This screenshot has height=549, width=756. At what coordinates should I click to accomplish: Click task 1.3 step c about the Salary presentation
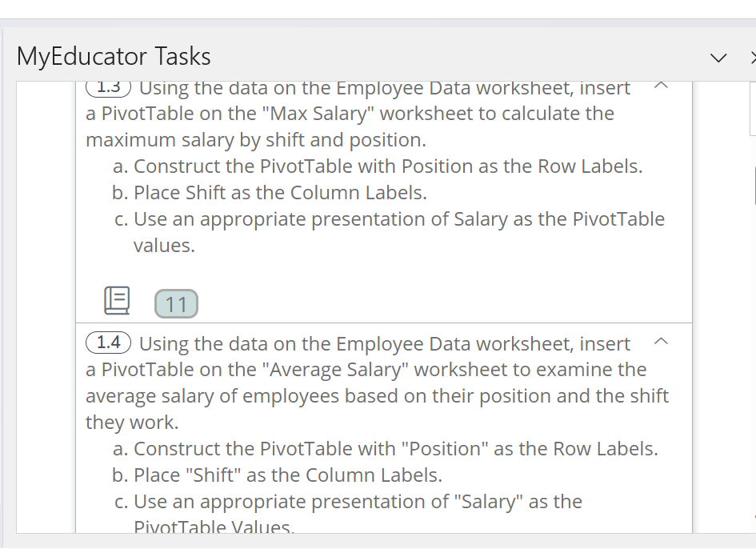tap(398, 219)
